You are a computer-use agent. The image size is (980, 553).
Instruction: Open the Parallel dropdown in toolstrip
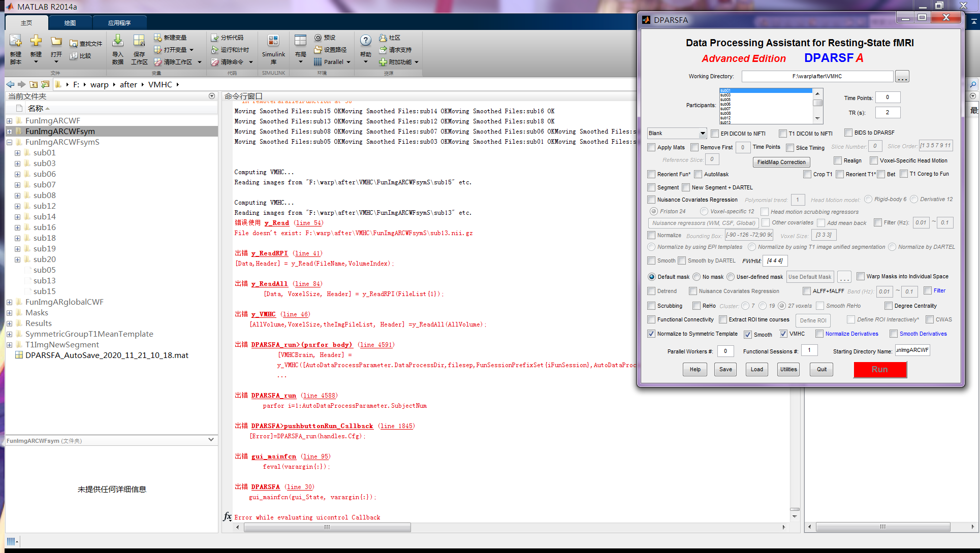[349, 62]
